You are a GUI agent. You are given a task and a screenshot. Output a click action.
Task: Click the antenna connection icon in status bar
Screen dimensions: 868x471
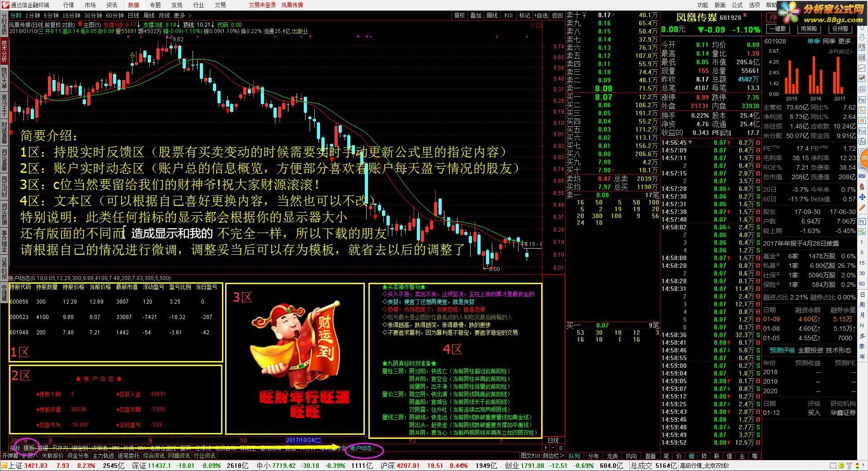[849, 466]
